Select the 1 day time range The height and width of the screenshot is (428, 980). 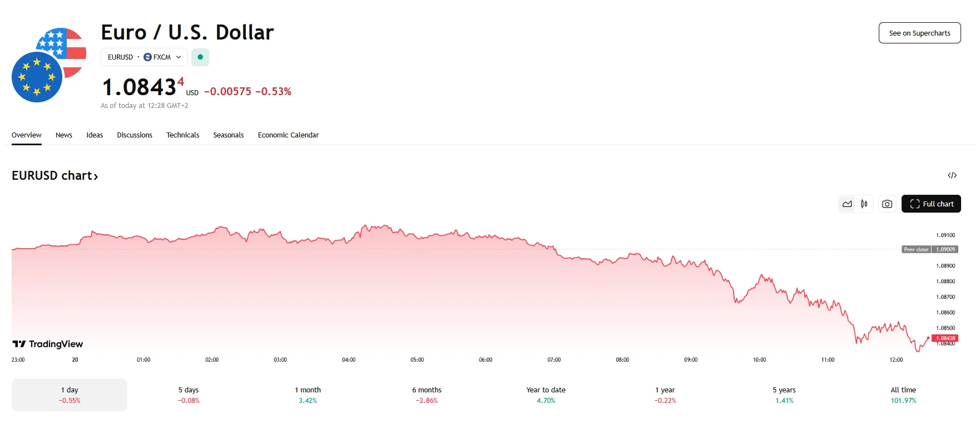pos(70,395)
